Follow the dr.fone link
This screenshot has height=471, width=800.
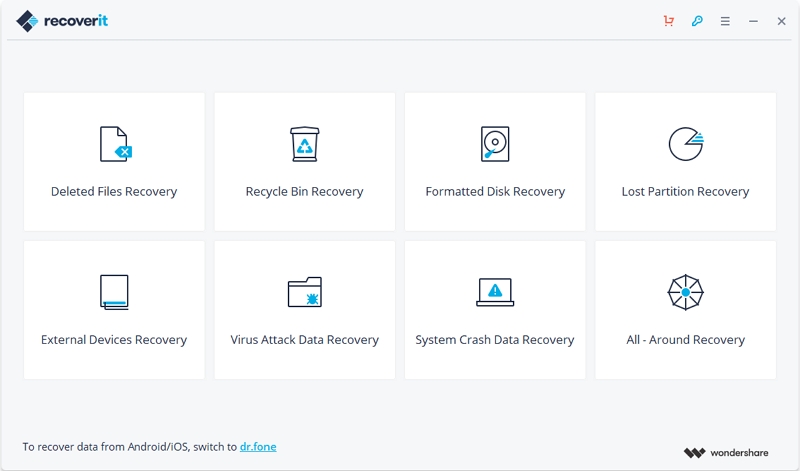point(258,447)
